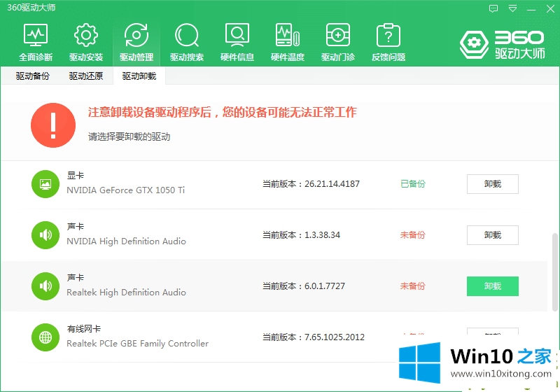Open 驱动搜索 driver search
The height and width of the screenshot is (392, 560).
pyautogui.click(x=186, y=42)
